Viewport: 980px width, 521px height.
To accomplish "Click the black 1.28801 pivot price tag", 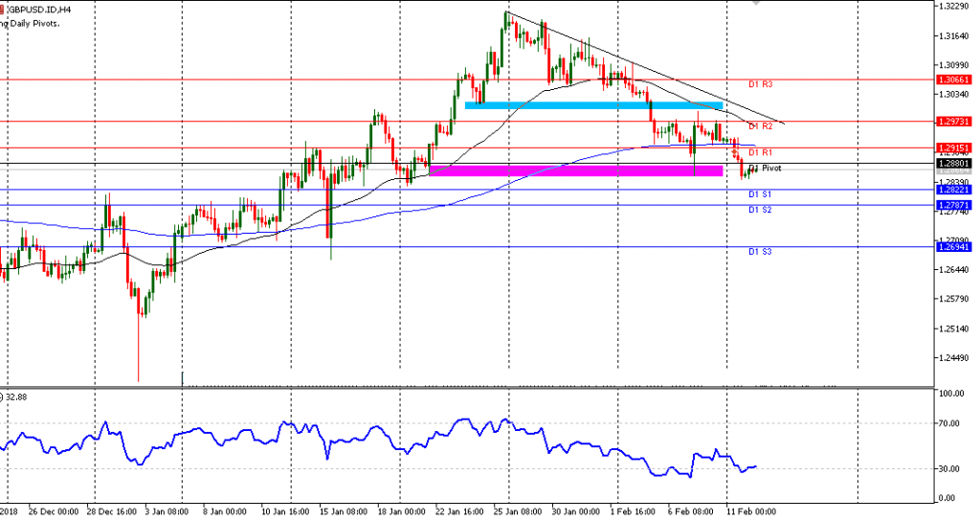I will (955, 164).
